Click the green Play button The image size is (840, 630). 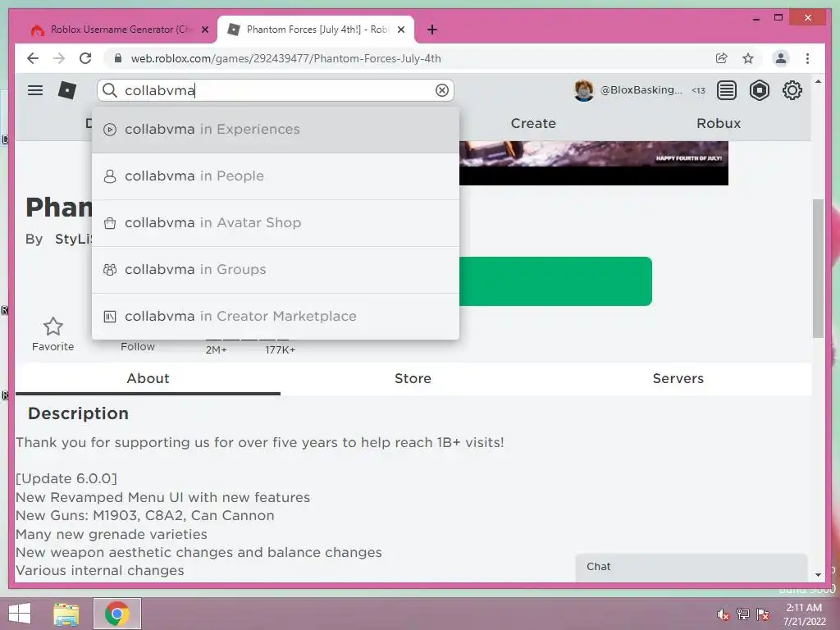[555, 281]
